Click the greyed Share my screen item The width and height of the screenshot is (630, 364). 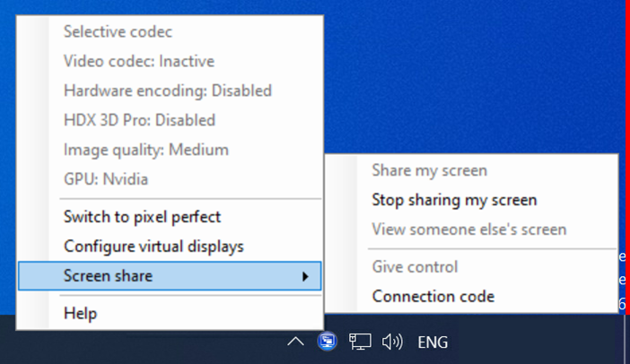pos(429,170)
